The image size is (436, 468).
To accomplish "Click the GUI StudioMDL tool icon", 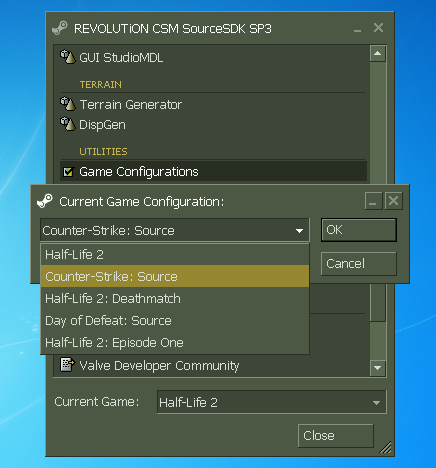I will [68, 57].
